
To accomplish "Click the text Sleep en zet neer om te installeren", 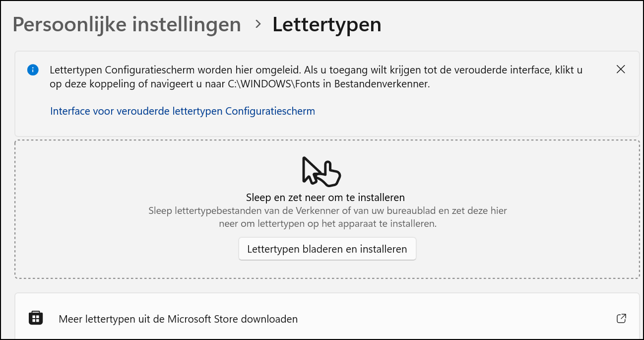I will point(326,197).
